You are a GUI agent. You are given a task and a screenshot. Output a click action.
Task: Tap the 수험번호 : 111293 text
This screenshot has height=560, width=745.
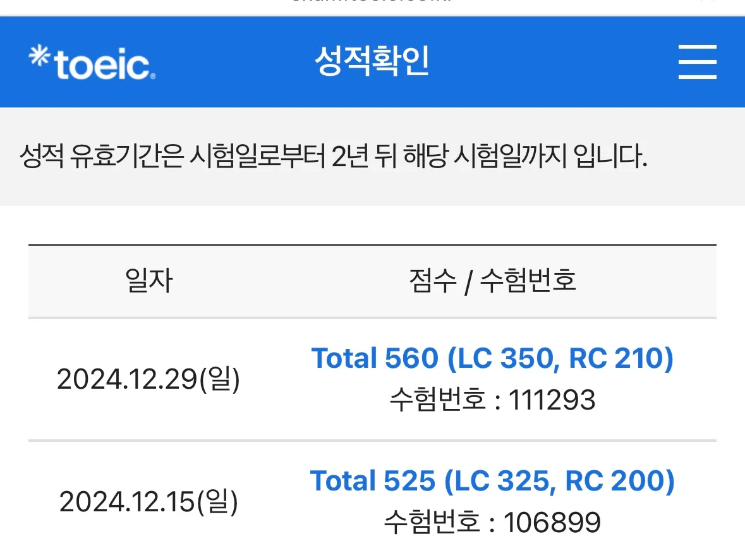coord(492,400)
